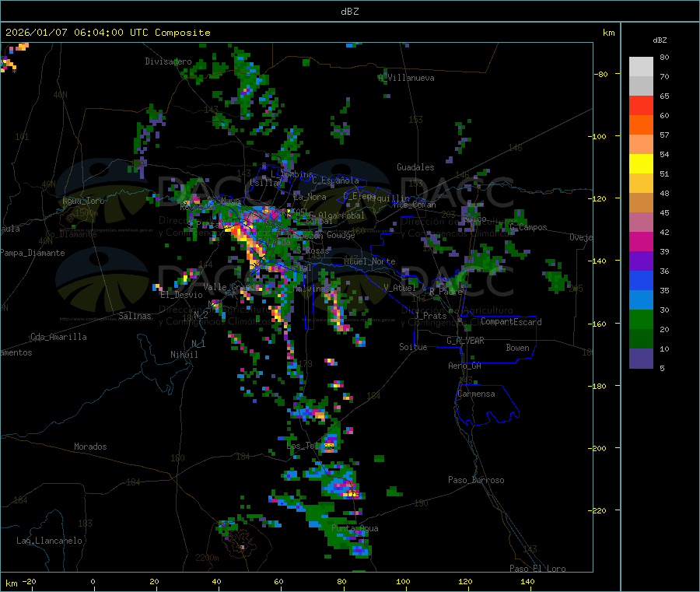Click the slate purple 5-10 dBZ legend band

click(x=641, y=359)
